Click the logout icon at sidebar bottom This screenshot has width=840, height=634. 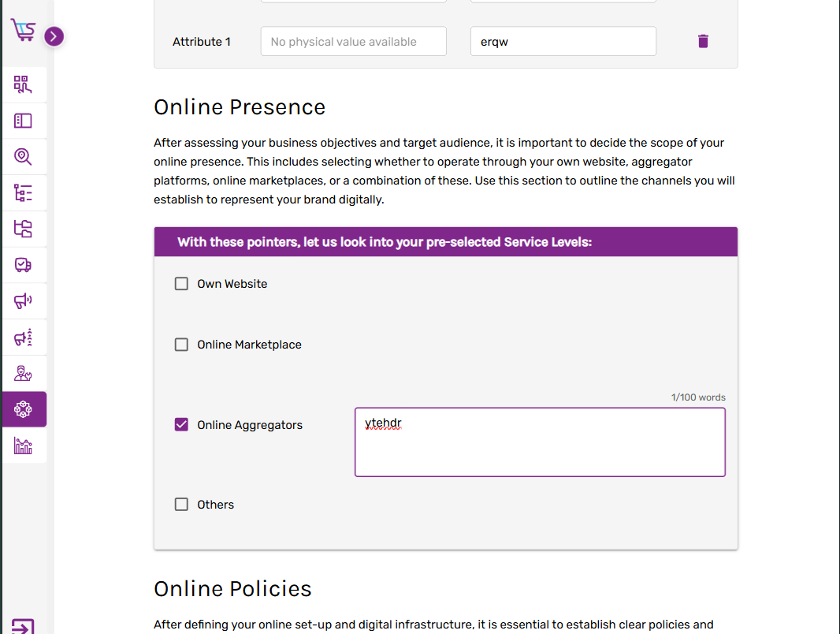tap(23, 627)
